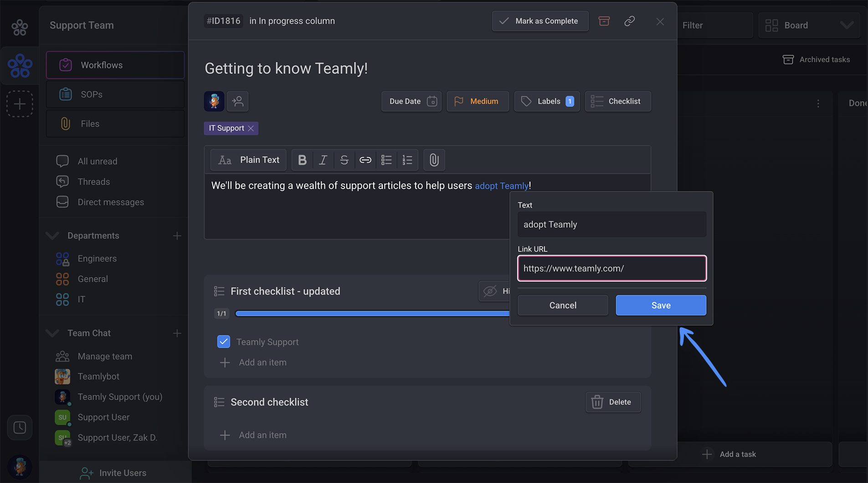Archive the task with red archive icon
868x483 pixels.
coord(604,21)
